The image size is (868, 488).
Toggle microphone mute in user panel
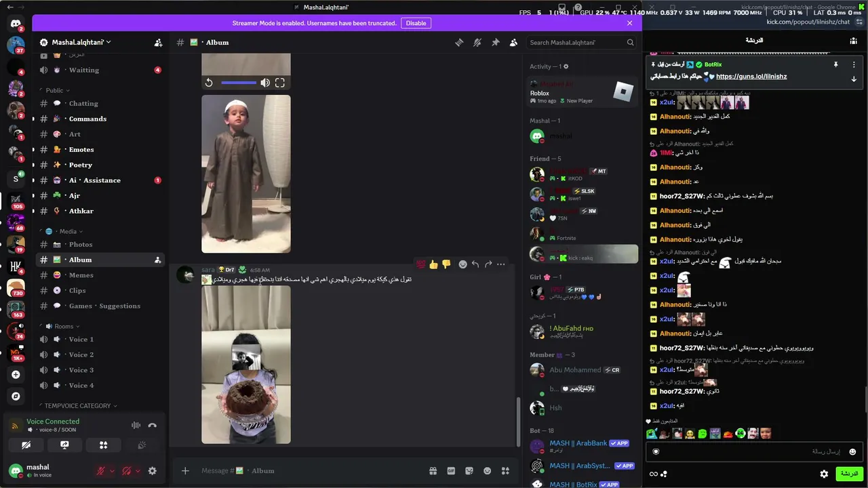[x=101, y=471]
